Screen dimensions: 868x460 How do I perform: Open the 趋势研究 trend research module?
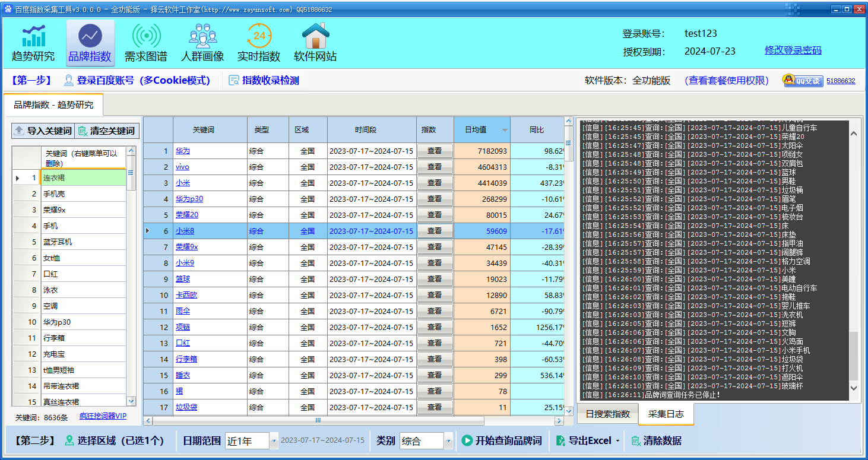point(33,43)
